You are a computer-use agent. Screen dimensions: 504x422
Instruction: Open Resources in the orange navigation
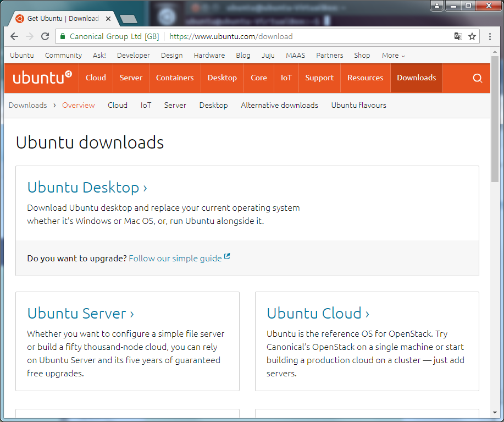coord(365,78)
